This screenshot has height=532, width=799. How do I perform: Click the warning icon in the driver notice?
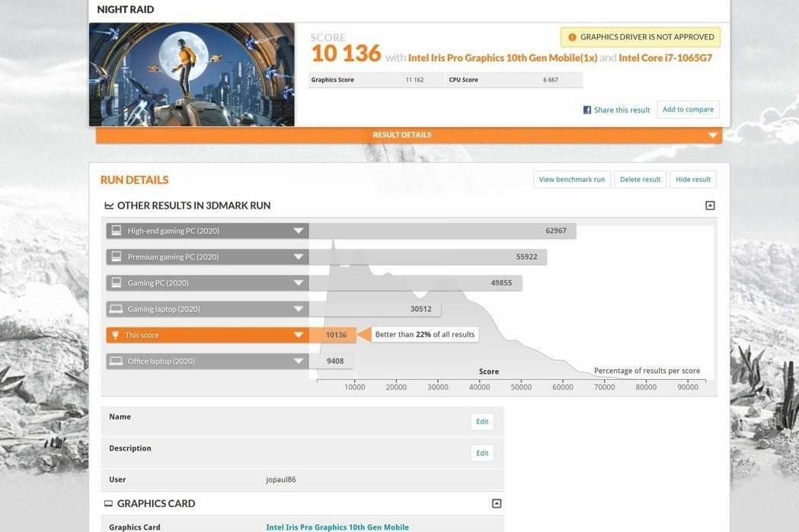pos(572,37)
